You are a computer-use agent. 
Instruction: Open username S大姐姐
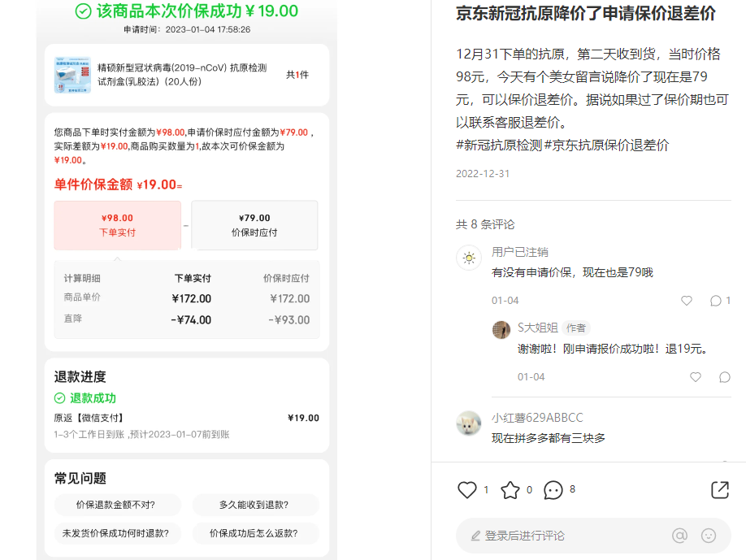(538, 328)
